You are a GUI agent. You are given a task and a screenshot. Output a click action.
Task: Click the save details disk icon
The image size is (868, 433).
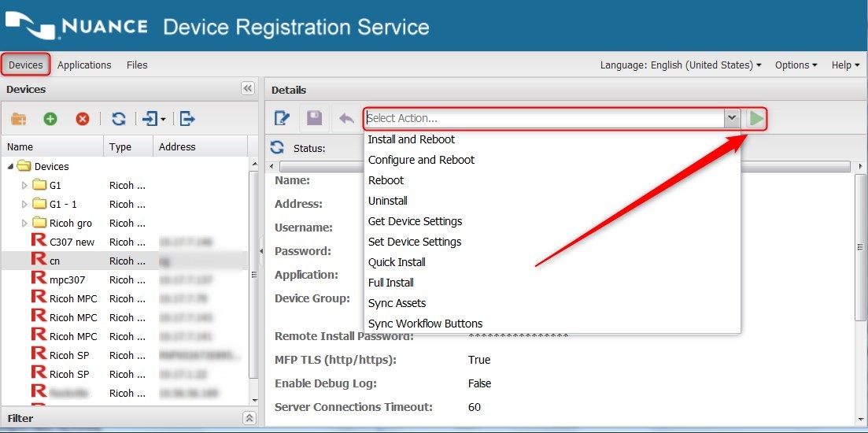[315, 118]
